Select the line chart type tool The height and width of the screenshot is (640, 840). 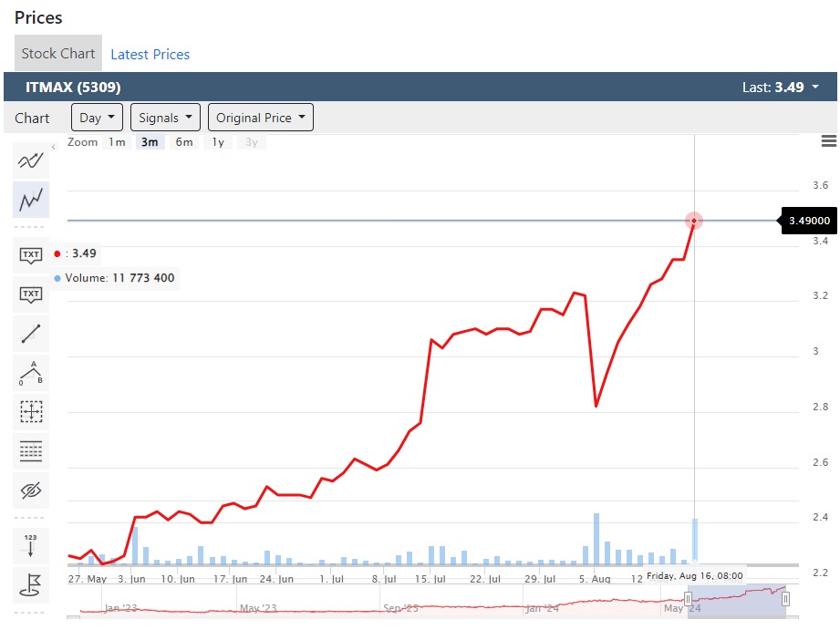click(x=31, y=199)
